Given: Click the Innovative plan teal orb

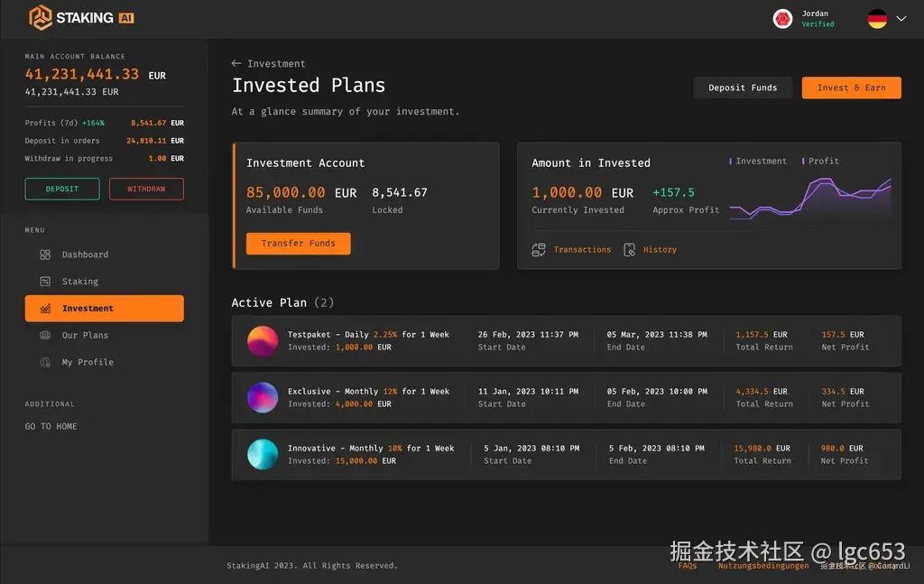Looking at the screenshot, I should tap(263, 454).
